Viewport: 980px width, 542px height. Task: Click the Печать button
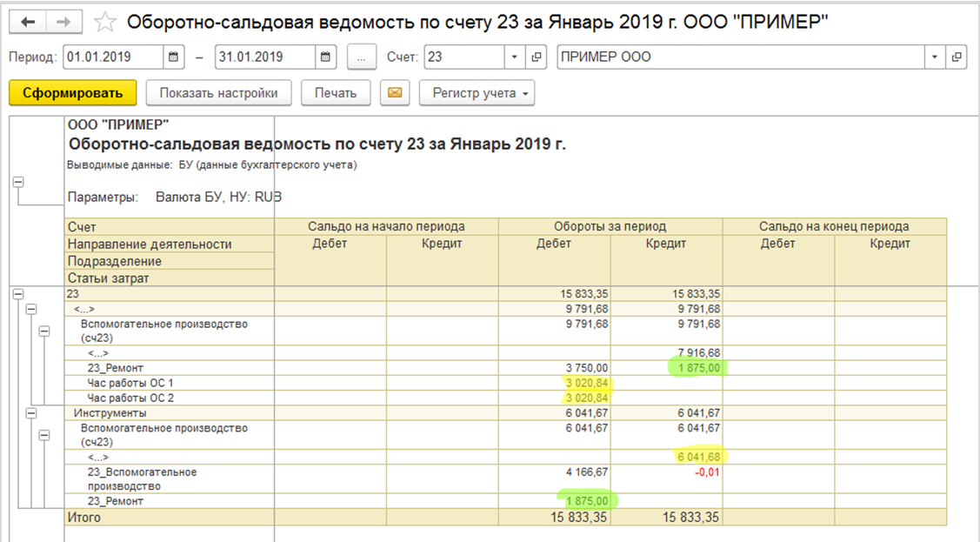[336, 93]
